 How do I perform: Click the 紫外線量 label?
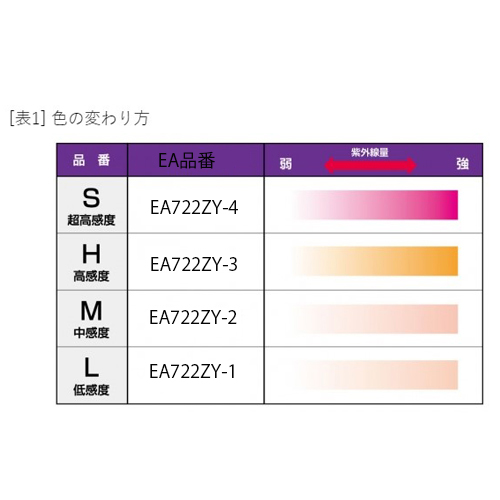pyautogui.click(x=370, y=153)
